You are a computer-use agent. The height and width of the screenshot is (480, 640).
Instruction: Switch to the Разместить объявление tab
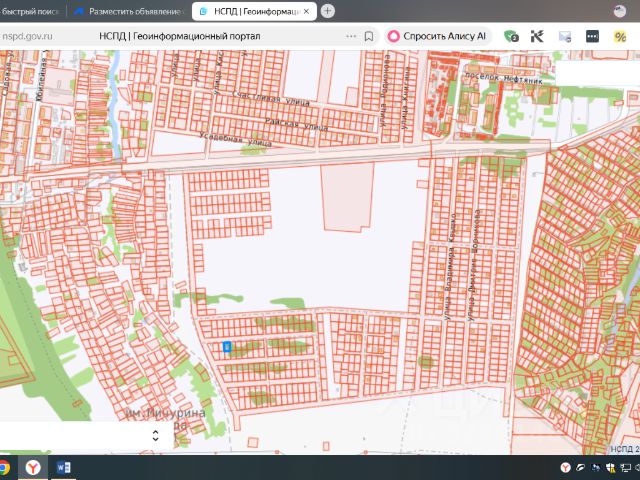[x=133, y=11]
